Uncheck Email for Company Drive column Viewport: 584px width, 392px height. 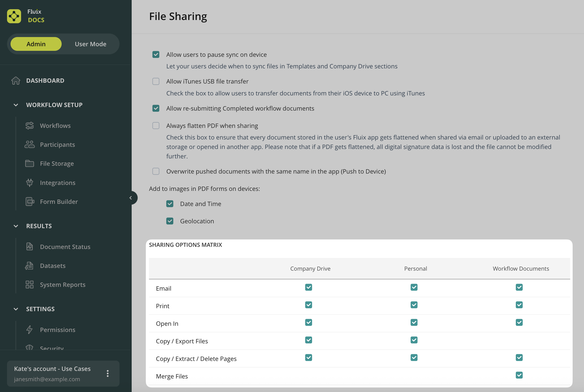tap(308, 287)
